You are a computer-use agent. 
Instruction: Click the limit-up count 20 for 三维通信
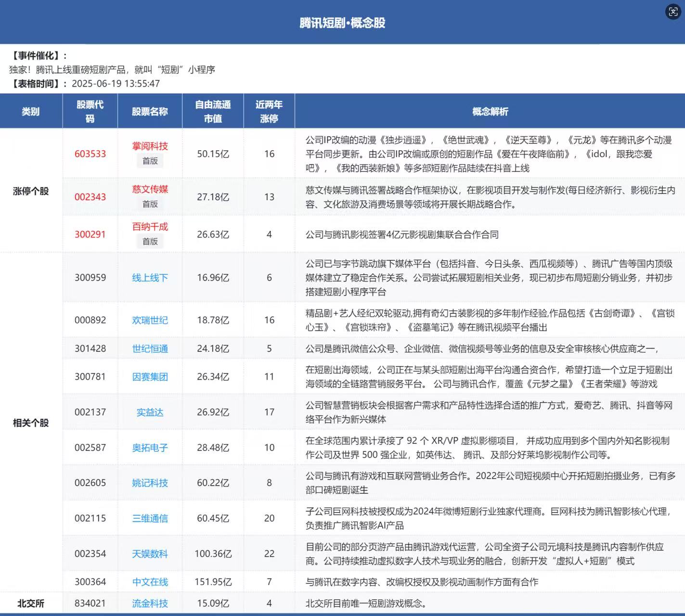(269, 518)
